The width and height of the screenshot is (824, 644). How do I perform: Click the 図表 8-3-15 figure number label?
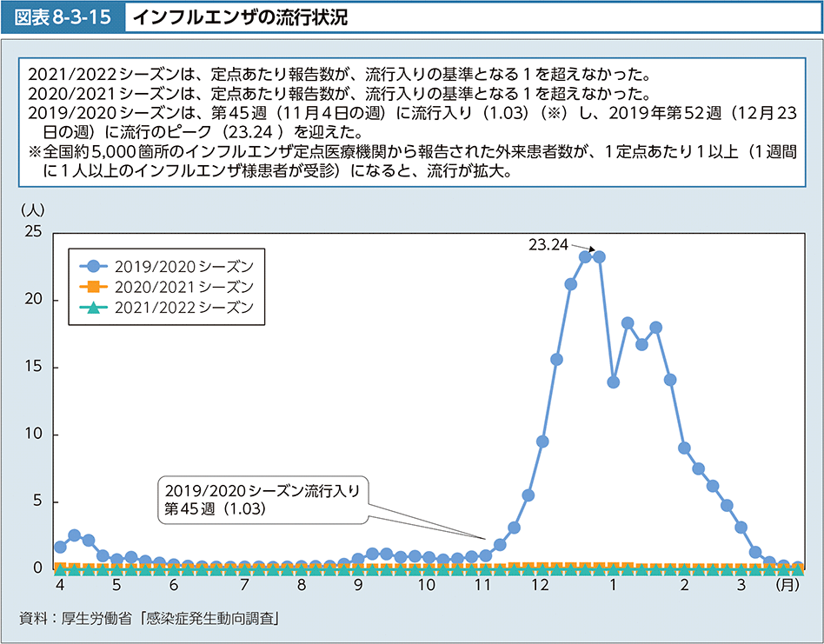(x=63, y=18)
